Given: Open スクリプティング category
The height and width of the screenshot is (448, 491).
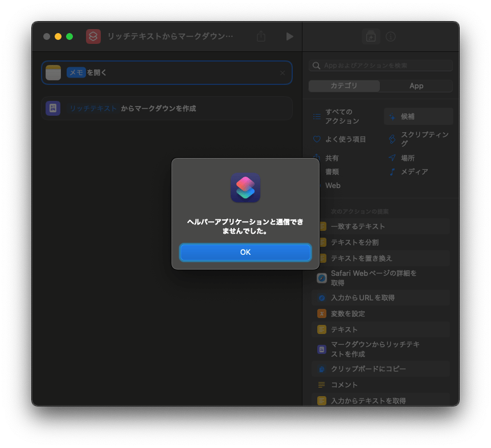Looking at the screenshot, I should point(424,139).
